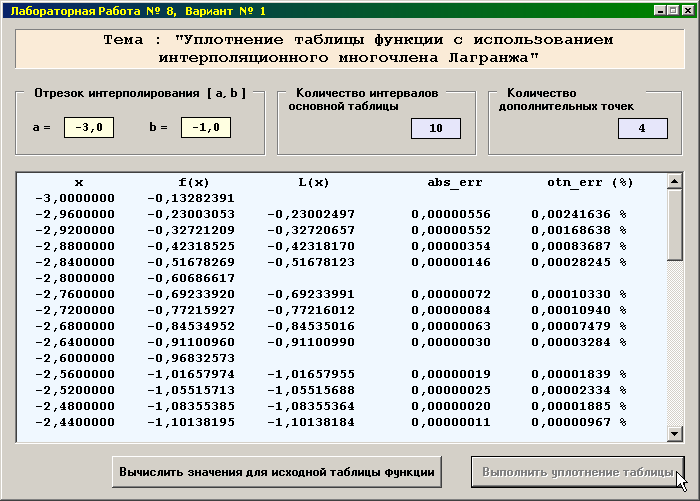
Task: Click the column header 'L(x)'
Action: point(313,182)
